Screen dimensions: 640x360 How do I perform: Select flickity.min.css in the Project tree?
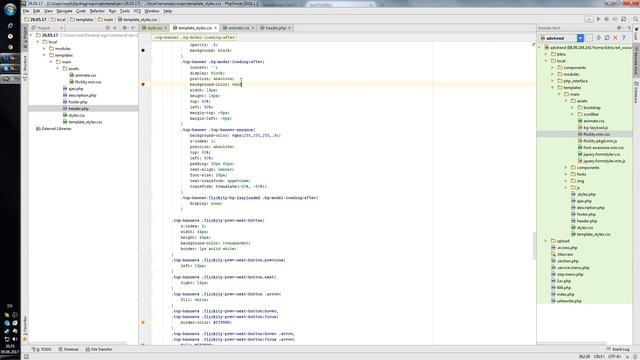pyautogui.click(x=85, y=82)
